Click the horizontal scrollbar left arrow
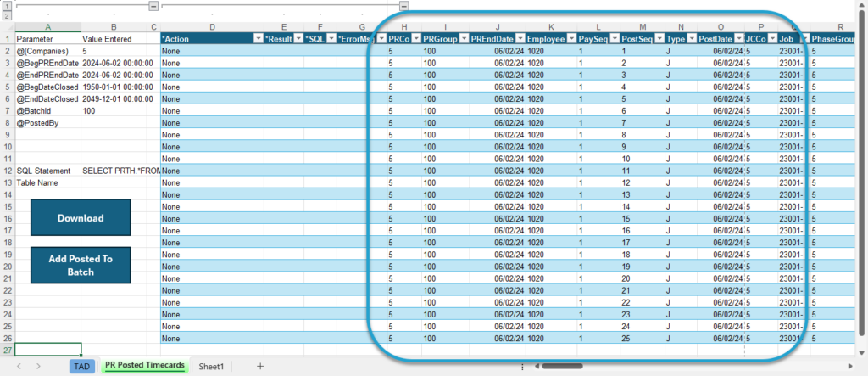 point(537,366)
